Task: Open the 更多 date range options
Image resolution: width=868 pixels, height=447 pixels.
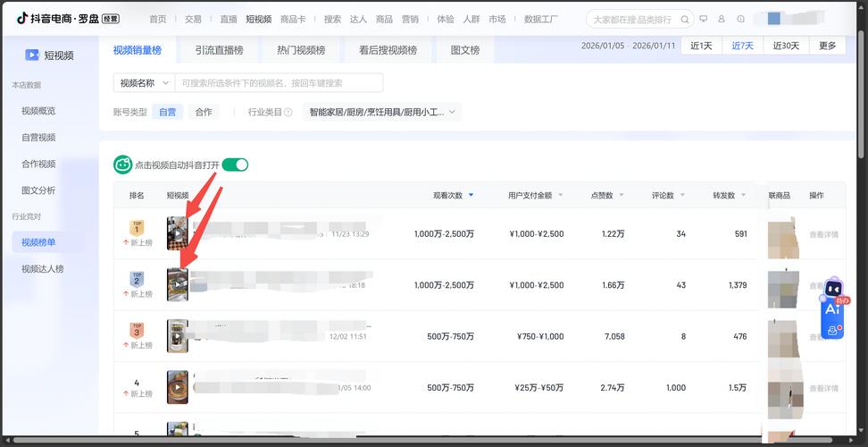Action: click(x=827, y=46)
